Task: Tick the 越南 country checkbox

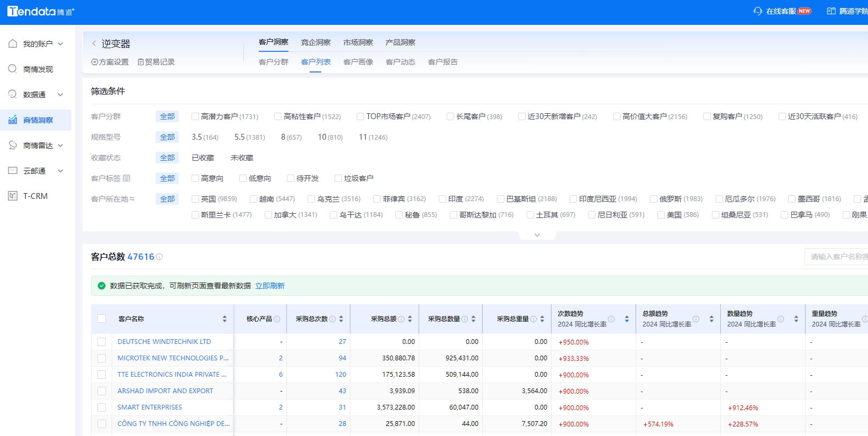Action: point(254,199)
